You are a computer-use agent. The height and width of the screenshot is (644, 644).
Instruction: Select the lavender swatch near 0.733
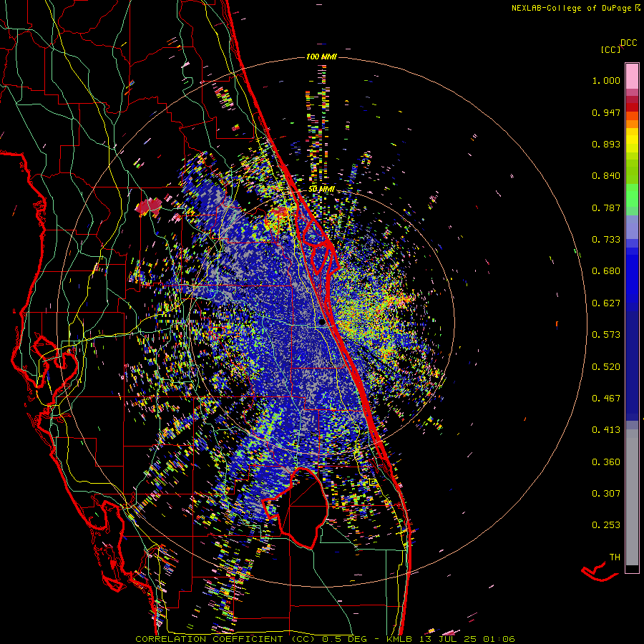pyautogui.click(x=632, y=227)
